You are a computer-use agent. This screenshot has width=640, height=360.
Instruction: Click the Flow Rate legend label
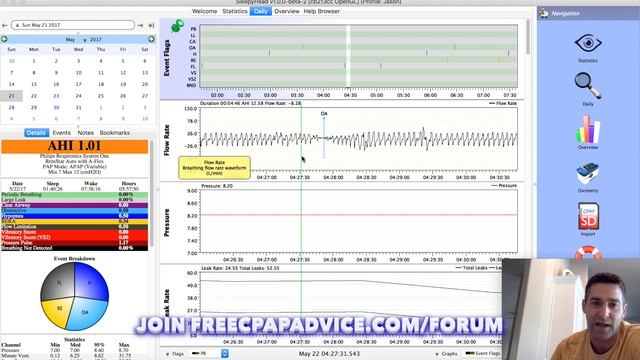503,104
